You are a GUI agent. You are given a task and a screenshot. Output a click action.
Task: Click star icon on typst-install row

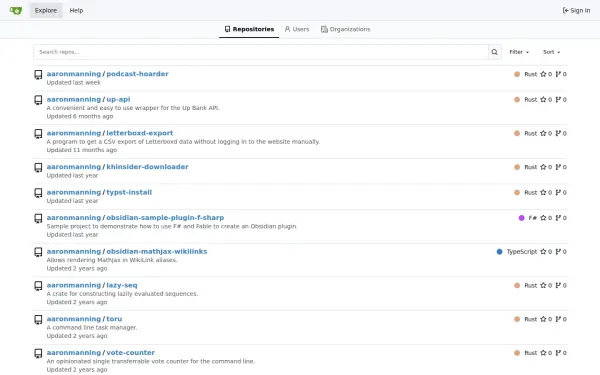543,192
